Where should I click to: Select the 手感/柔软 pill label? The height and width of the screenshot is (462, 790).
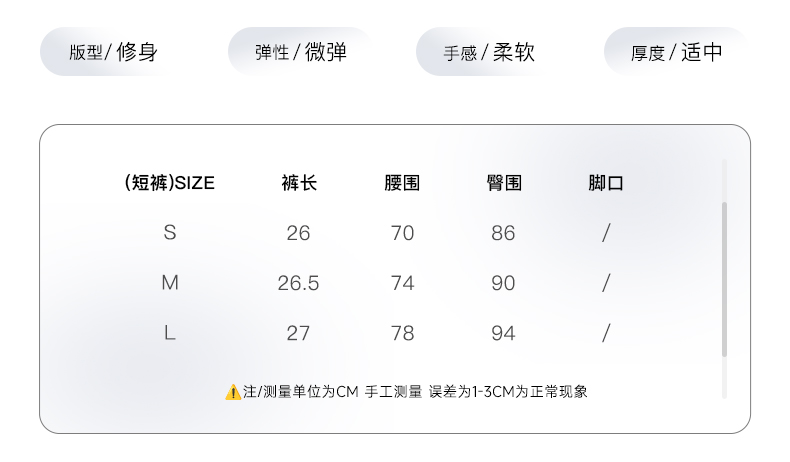489,52
